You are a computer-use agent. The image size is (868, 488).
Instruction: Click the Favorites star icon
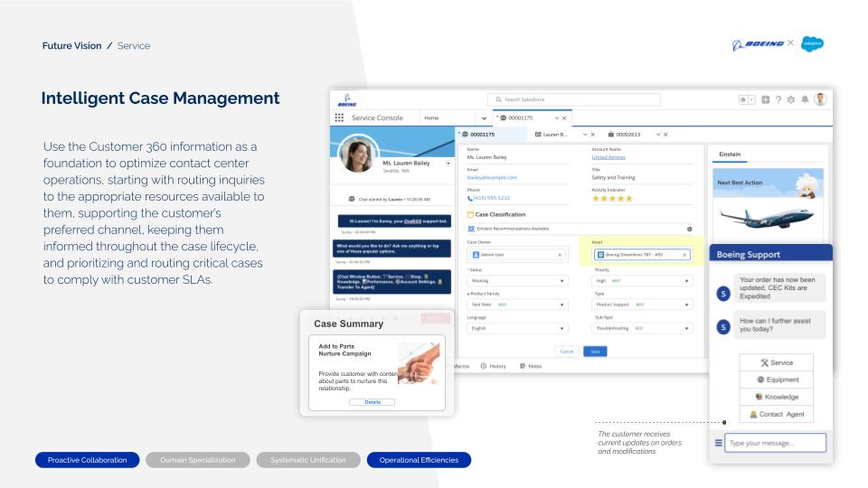coord(743,99)
